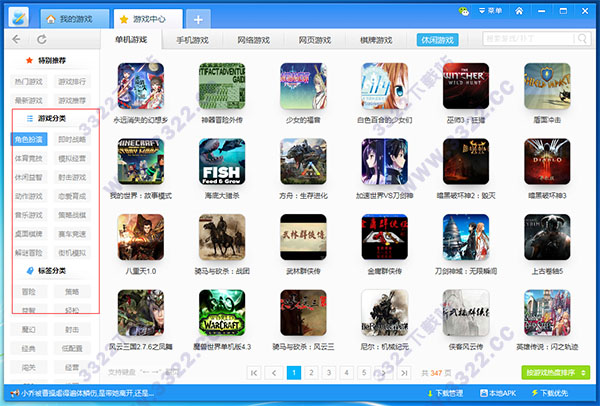Open the Minecraft 我的世界:故事模式 game icon
Image resolution: width=600 pixels, height=406 pixels.
pyautogui.click(x=141, y=161)
